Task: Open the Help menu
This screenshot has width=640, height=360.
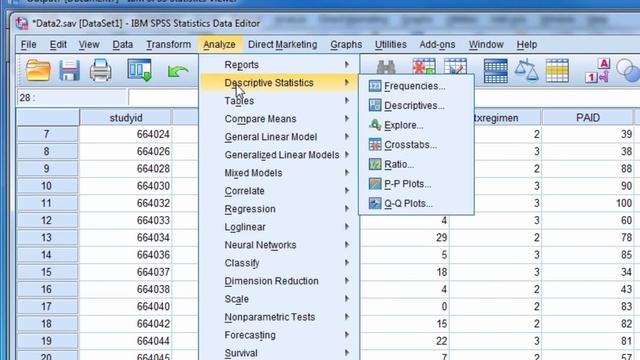Action: [x=527, y=44]
